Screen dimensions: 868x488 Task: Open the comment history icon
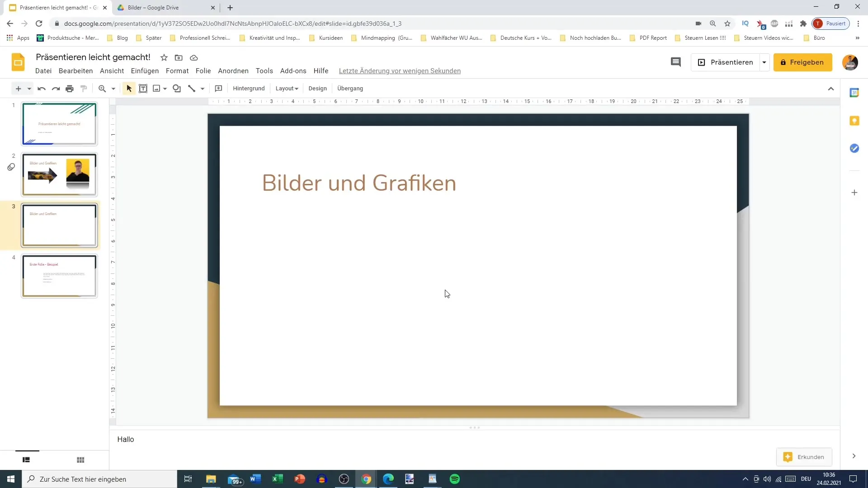pos(675,62)
